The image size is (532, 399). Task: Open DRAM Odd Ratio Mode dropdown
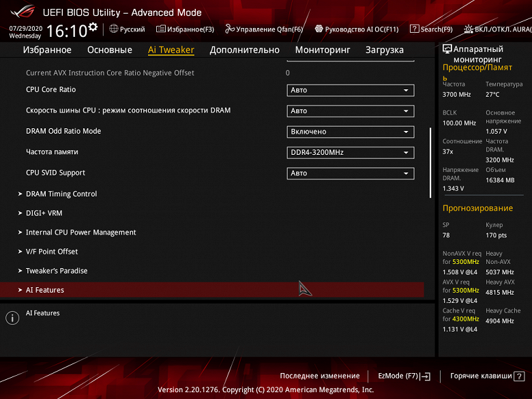click(351, 132)
